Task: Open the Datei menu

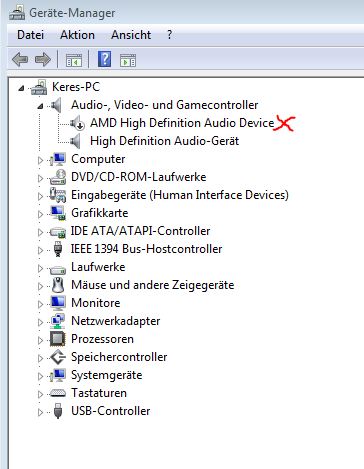Action: tap(30, 35)
